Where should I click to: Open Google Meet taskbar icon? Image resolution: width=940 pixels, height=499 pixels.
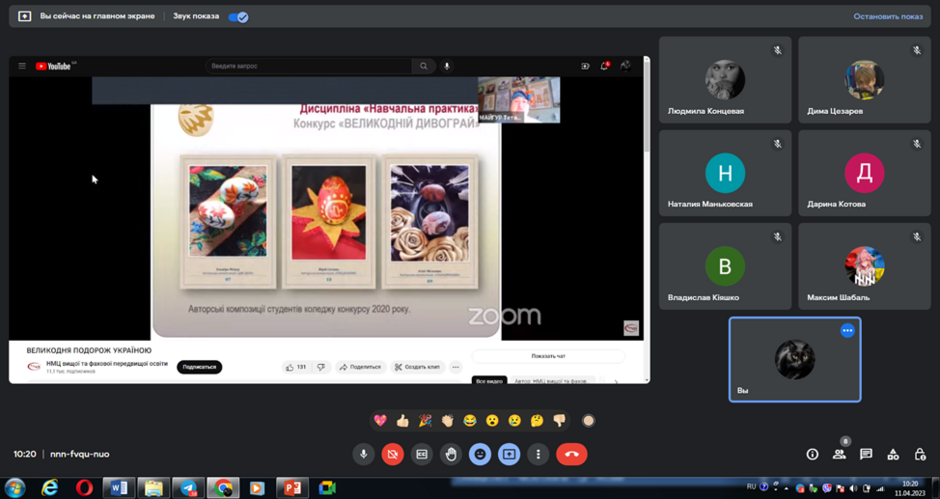click(327, 488)
